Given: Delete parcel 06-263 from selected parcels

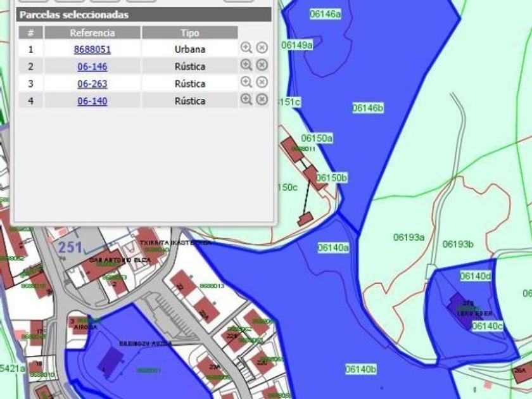Looking at the screenshot, I should coord(262,82).
